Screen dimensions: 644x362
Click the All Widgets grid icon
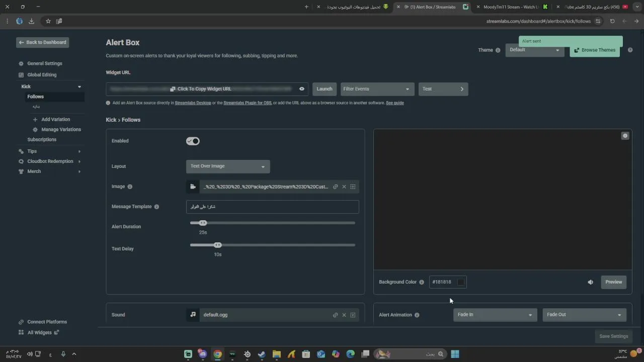coord(21,332)
